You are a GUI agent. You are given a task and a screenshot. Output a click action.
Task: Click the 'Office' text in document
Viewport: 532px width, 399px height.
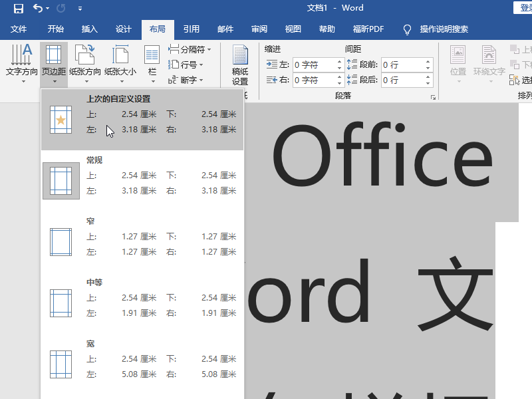tap(382, 155)
